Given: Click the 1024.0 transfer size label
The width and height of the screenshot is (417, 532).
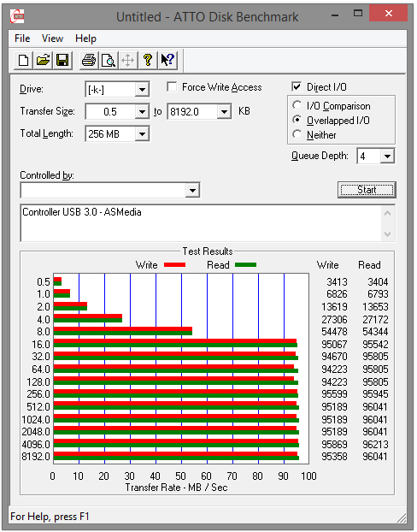Looking at the screenshot, I should tap(36, 420).
